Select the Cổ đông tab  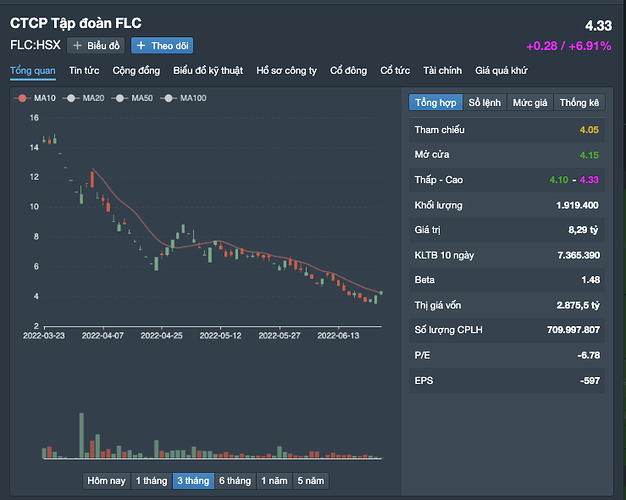point(349,71)
